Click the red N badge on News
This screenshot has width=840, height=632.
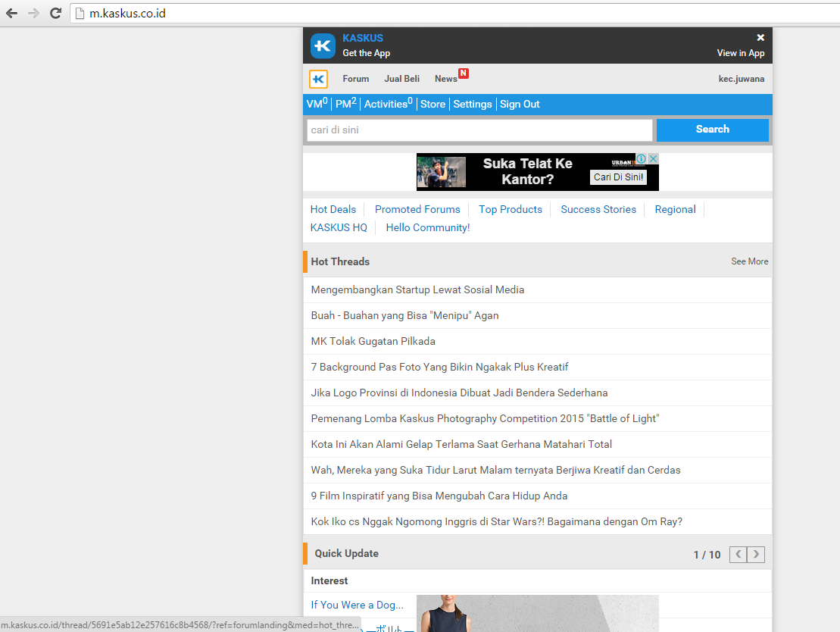pyautogui.click(x=464, y=74)
